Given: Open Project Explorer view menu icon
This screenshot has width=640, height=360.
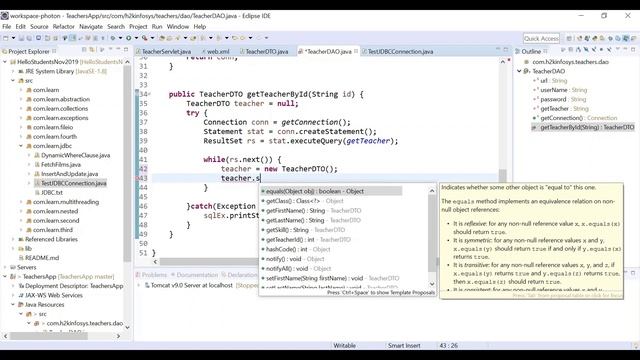Looking at the screenshot, I should pyautogui.click(x=110, y=49).
